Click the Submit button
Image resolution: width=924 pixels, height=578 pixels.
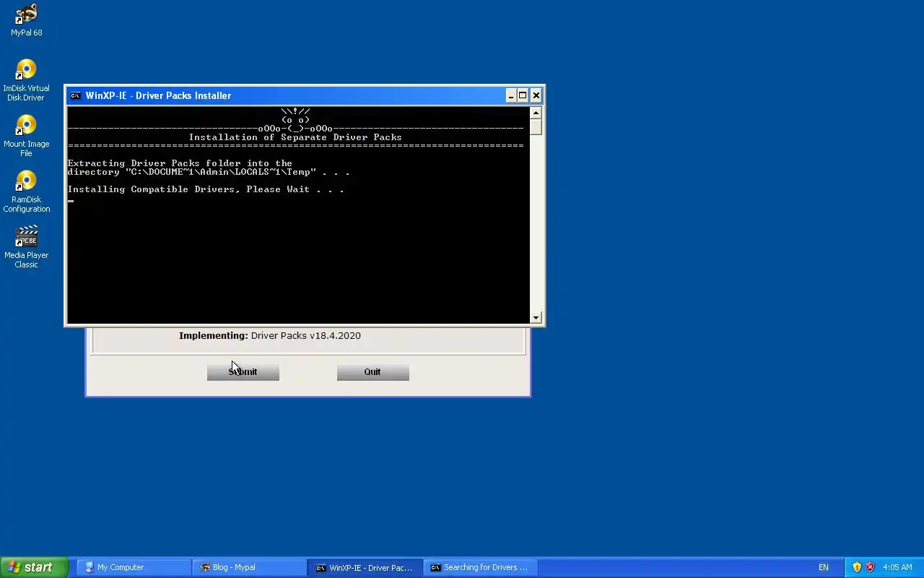pyautogui.click(x=243, y=371)
